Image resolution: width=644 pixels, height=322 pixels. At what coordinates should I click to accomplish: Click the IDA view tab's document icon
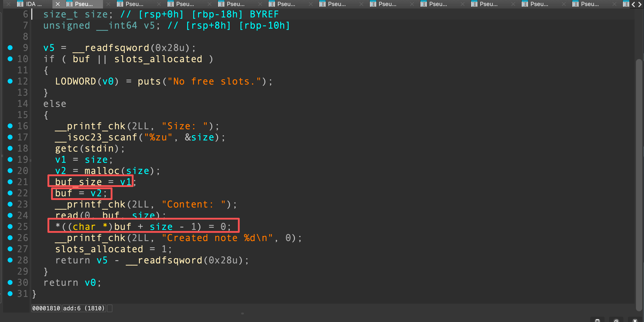[x=20, y=4]
